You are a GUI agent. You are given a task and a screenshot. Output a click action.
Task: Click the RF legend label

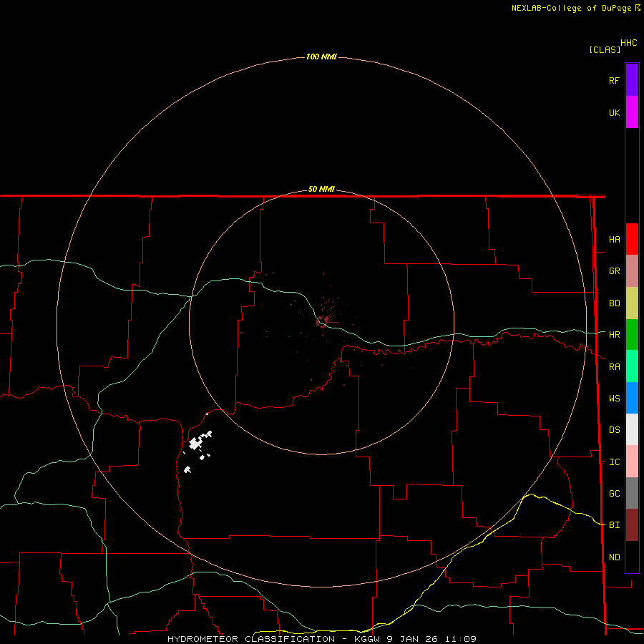[614, 80]
